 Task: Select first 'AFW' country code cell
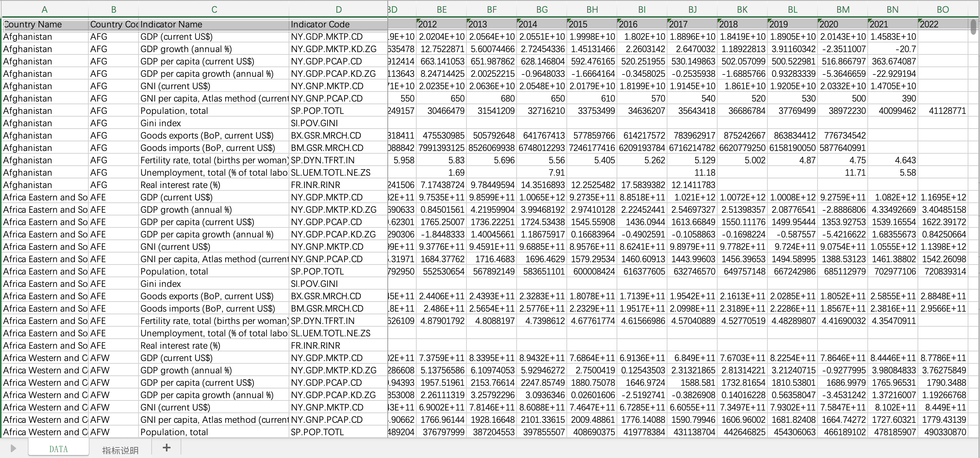(113, 358)
